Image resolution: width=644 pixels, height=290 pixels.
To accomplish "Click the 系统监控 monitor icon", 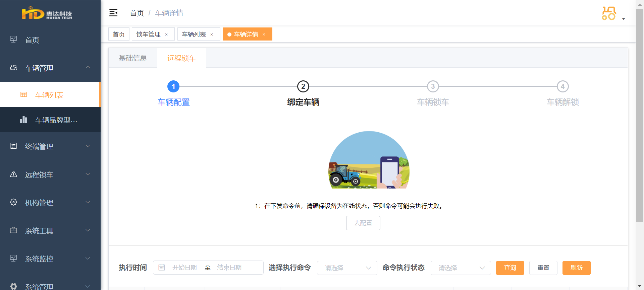I will 13,258.
